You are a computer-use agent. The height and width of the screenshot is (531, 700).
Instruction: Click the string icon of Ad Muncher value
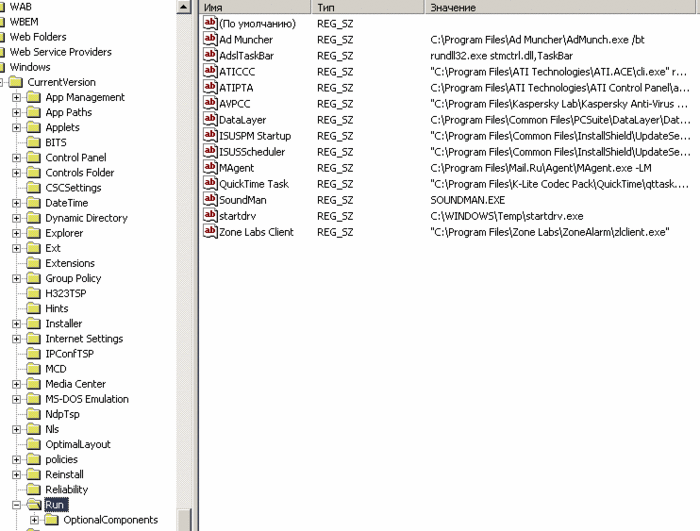tap(210, 39)
